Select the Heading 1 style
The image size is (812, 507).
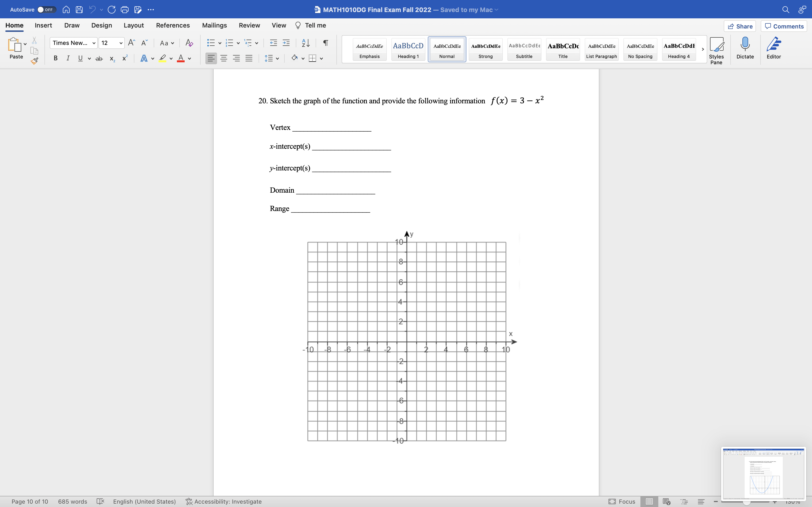click(x=408, y=49)
